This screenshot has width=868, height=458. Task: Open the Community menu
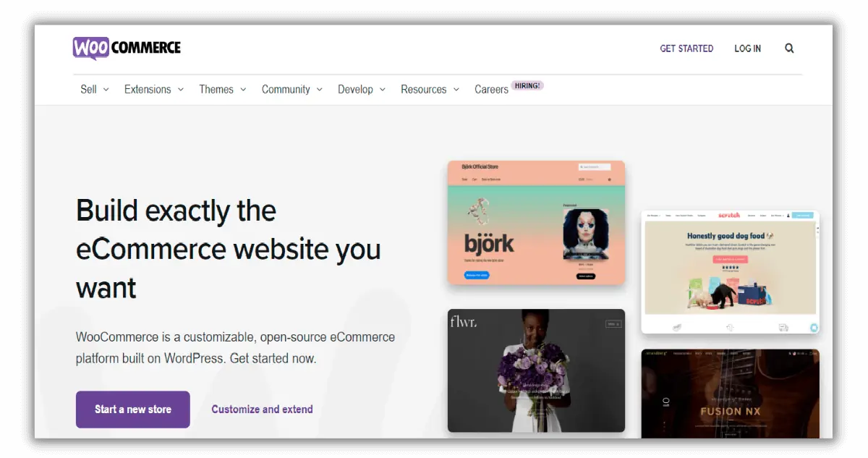coord(292,90)
